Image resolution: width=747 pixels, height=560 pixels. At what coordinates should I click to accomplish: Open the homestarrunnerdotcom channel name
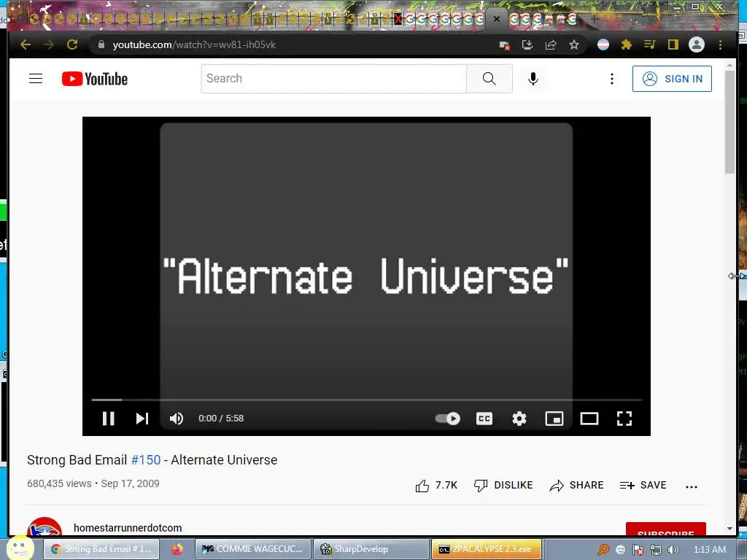click(x=128, y=528)
